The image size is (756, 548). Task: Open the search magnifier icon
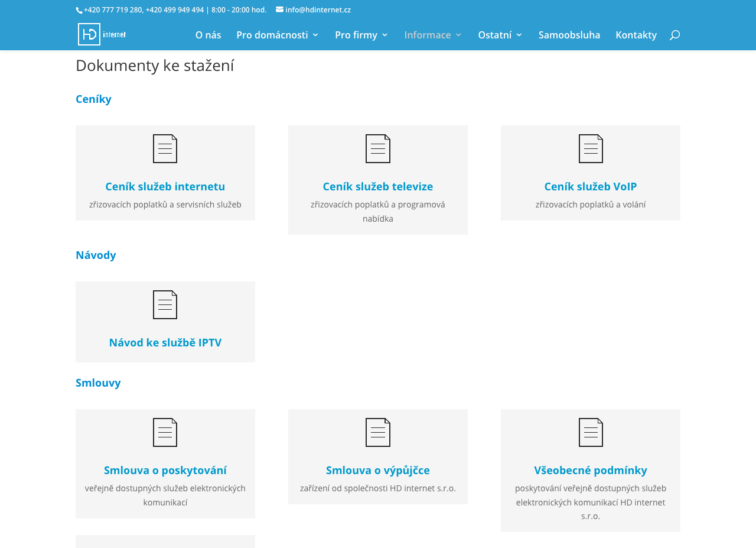[674, 35]
